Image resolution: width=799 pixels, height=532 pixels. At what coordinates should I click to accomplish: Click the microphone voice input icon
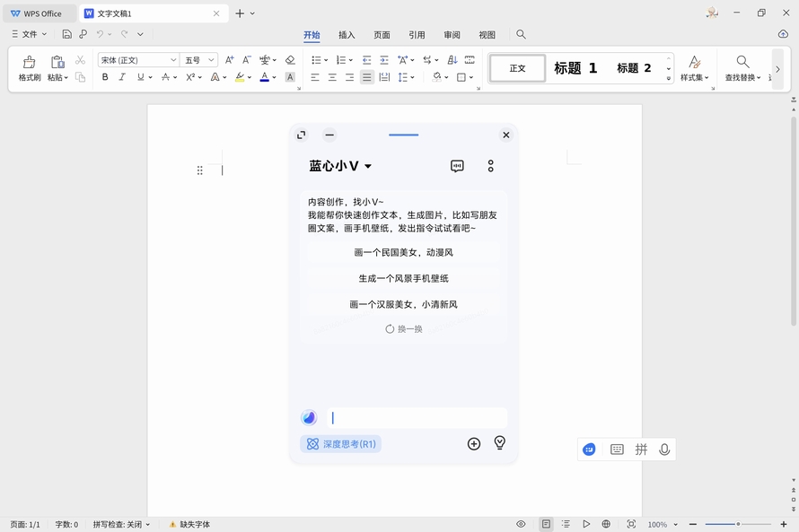click(664, 449)
